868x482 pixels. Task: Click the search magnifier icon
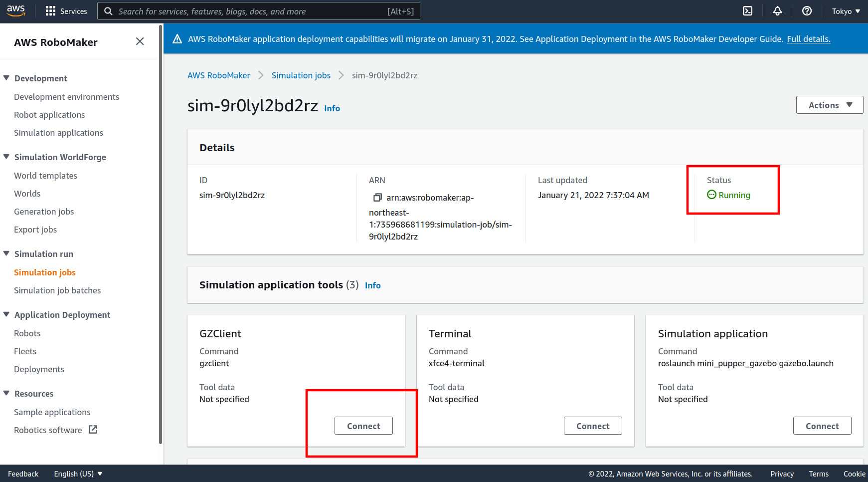[x=108, y=11]
